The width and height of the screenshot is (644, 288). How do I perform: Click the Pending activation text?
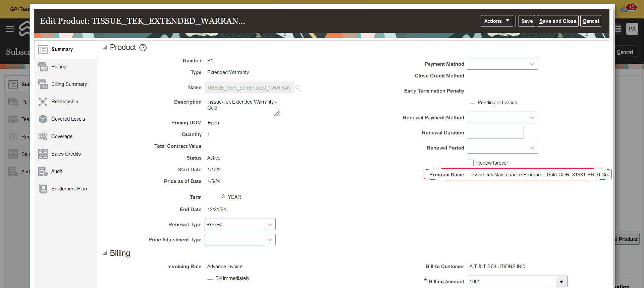(x=497, y=103)
